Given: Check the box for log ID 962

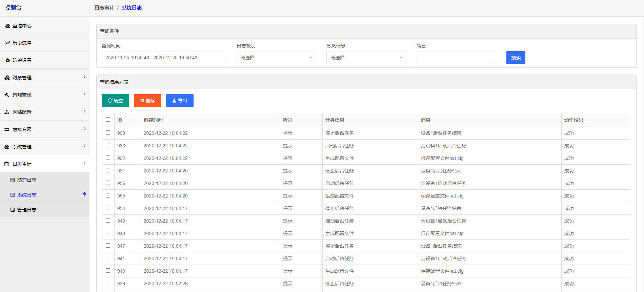Looking at the screenshot, I should tap(108, 158).
